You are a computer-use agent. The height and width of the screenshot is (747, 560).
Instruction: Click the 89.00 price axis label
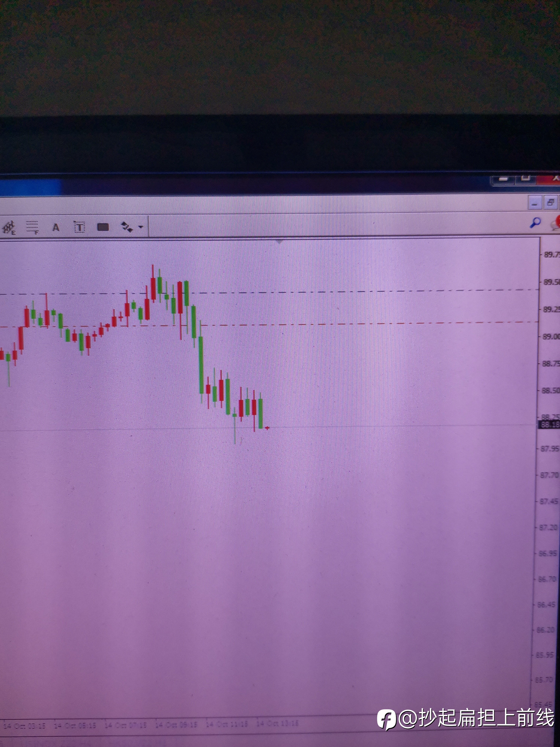click(551, 336)
